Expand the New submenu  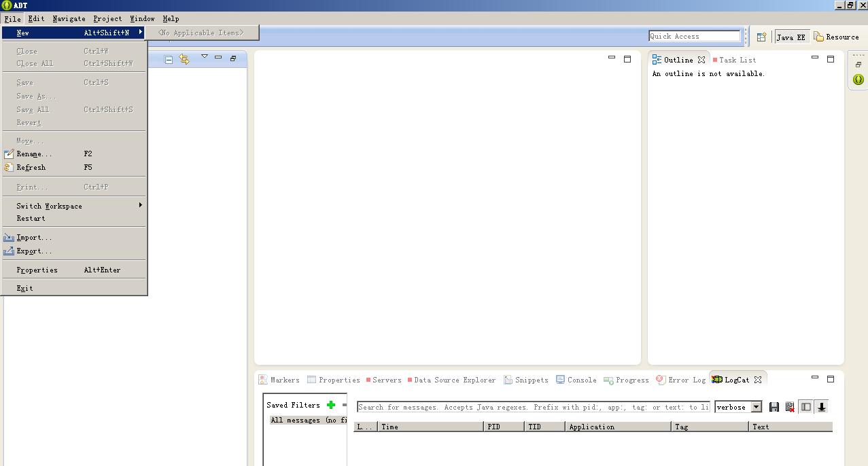[73, 33]
